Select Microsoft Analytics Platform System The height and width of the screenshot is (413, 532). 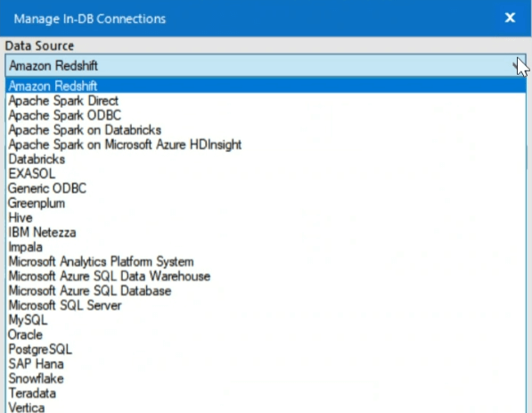tap(266, 261)
